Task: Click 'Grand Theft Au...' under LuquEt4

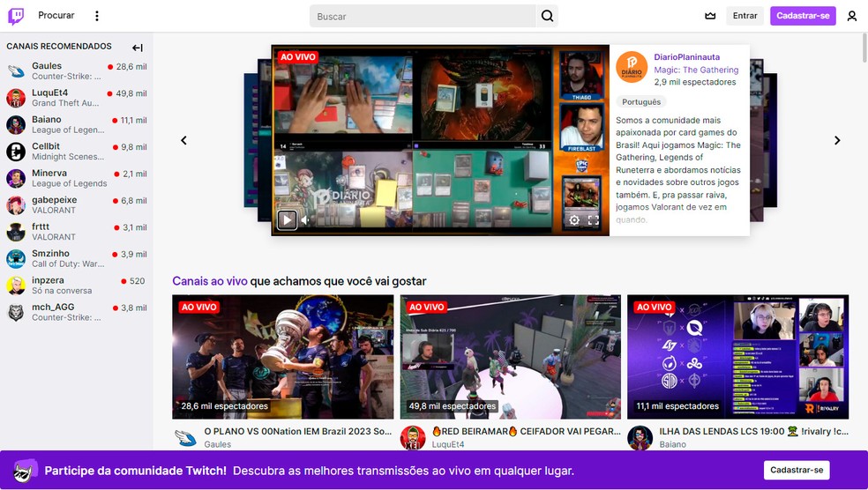Action: 65,103
